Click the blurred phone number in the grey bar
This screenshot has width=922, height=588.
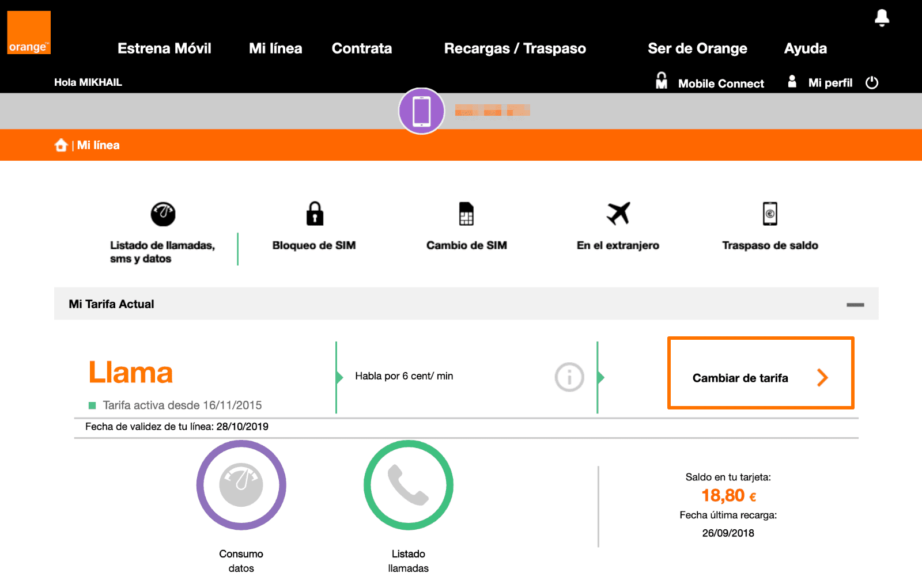point(492,110)
